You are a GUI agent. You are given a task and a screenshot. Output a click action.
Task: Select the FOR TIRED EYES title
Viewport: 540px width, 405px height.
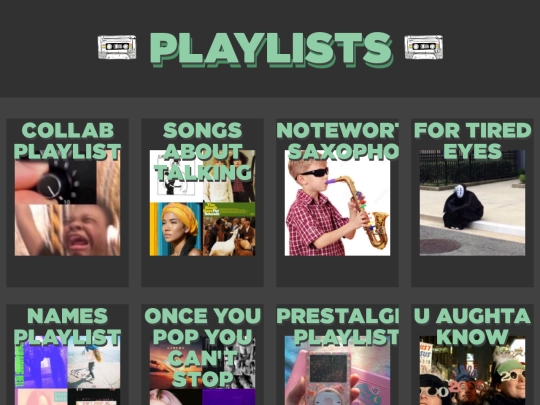(x=472, y=141)
